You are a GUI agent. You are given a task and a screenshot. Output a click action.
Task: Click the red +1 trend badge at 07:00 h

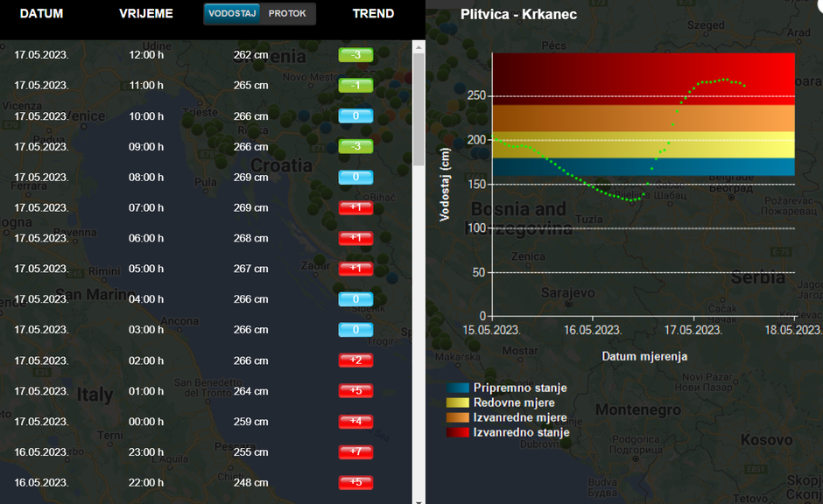355,208
